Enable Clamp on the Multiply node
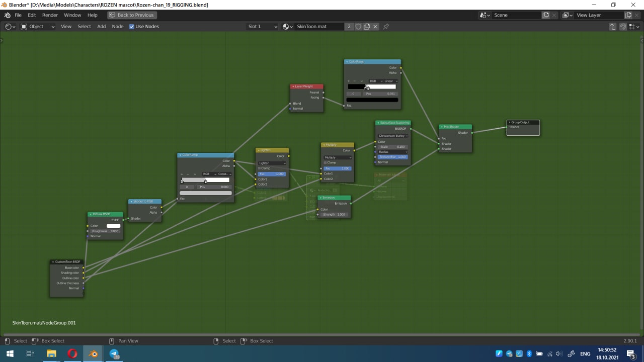The width and height of the screenshot is (644, 362). coord(326,163)
